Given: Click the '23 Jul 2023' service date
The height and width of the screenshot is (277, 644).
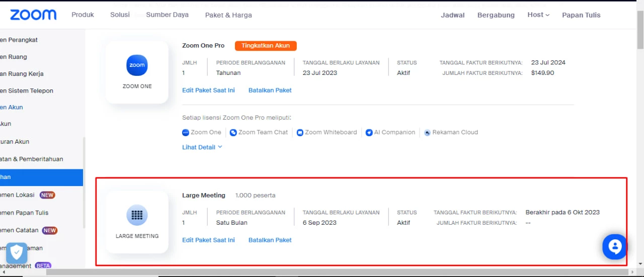Looking at the screenshot, I should [320, 73].
